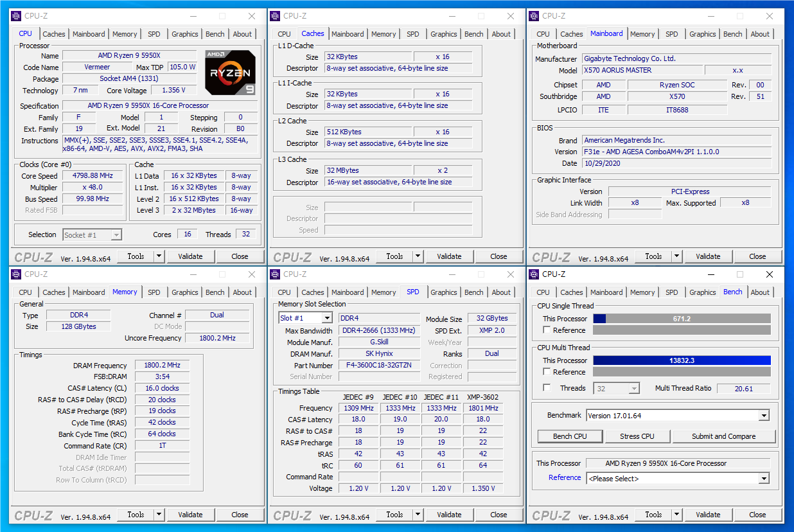Screen dimensions: 794x532
Task: Click the bottom Close button in the SPD window
Action: pyautogui.click(x=498, y=515)
